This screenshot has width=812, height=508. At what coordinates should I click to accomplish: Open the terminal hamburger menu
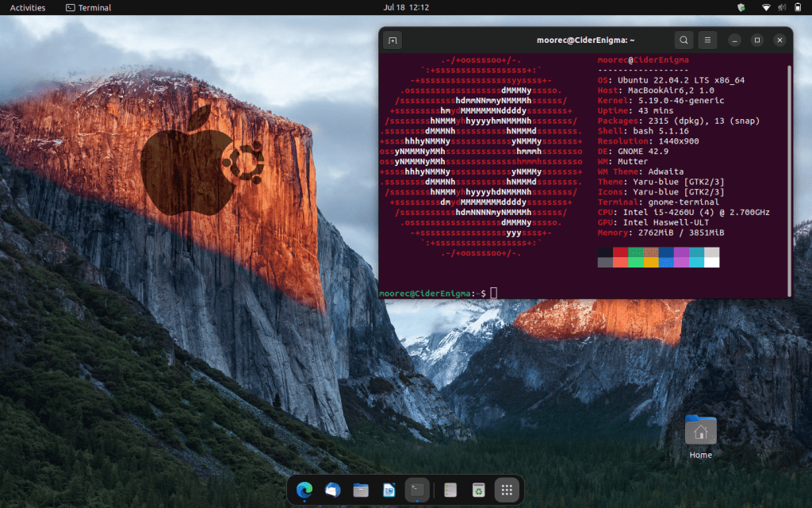pyautogui.click(x=707, y=40)
